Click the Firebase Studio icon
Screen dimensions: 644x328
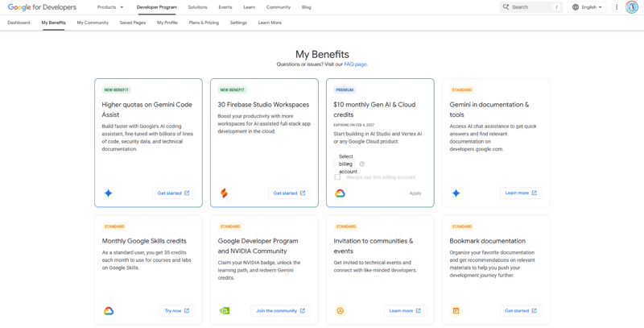coord(224,193)
